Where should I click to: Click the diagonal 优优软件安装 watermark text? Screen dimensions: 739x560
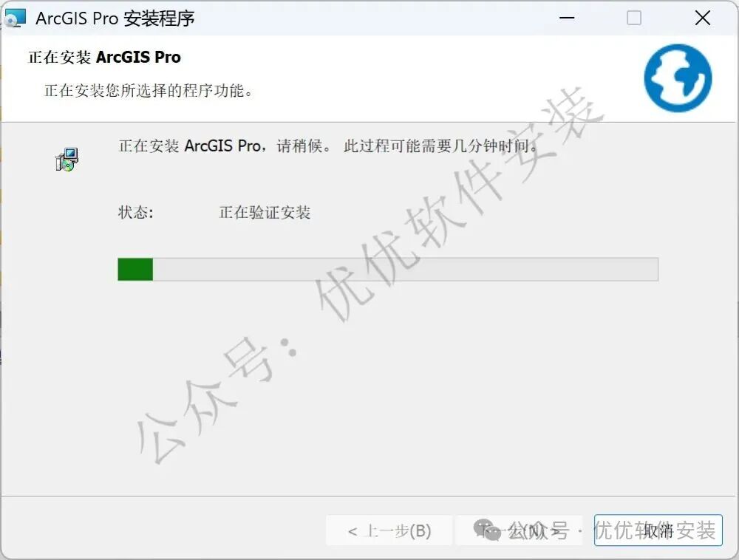click(x=460, y=205)
